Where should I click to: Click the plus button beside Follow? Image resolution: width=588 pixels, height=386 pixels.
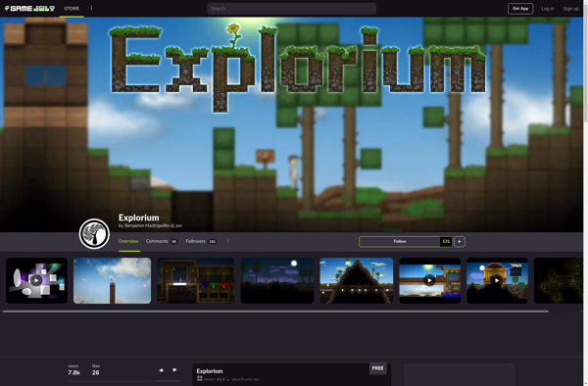pyautogui.click(x=460, y=242)
